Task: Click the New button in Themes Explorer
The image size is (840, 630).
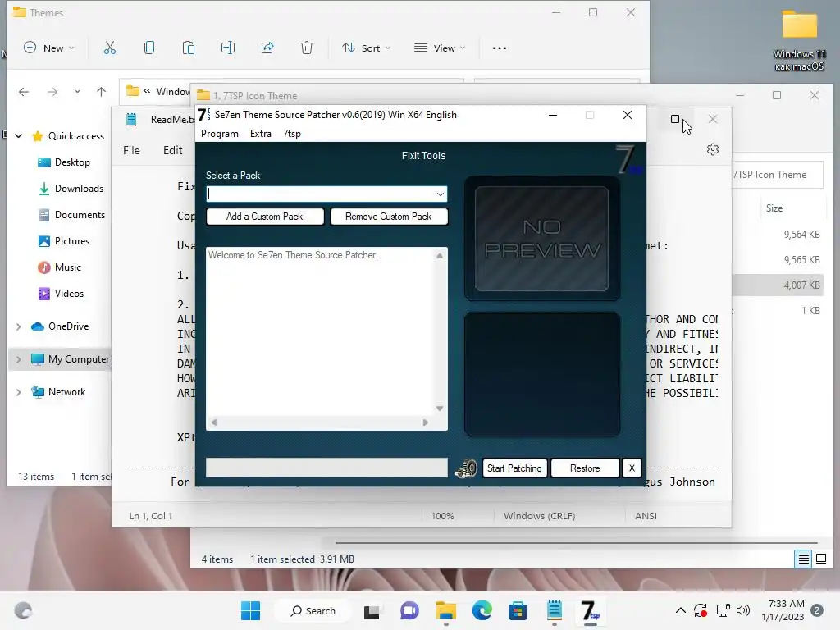Action: pyautogui.click(x=48, y=48)
